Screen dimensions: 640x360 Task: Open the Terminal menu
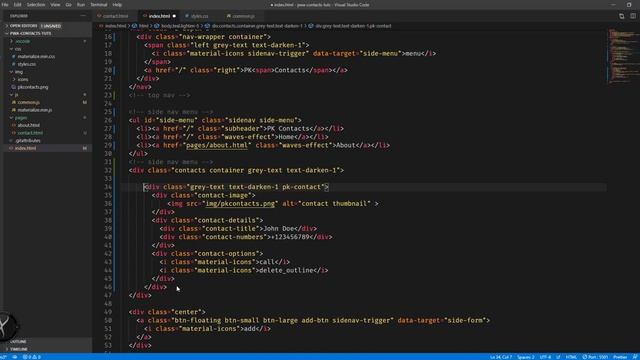[x=99, y=4]
